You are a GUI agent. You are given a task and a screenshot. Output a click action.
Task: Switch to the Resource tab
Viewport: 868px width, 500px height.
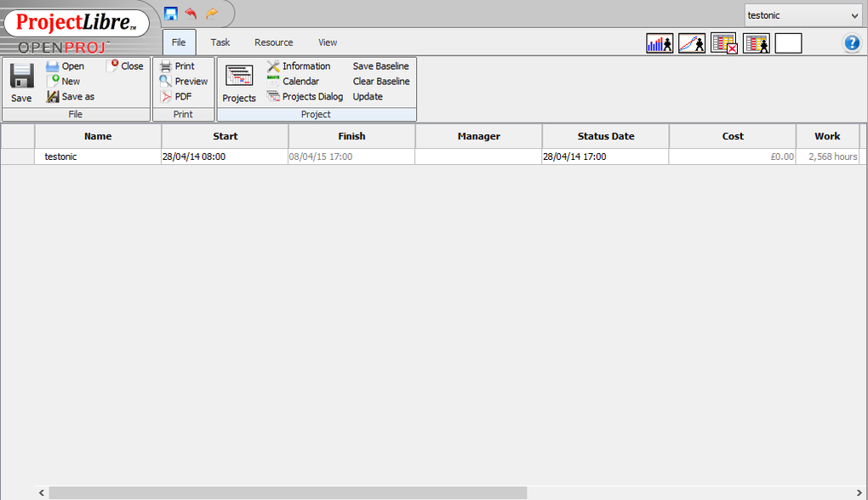273,42
